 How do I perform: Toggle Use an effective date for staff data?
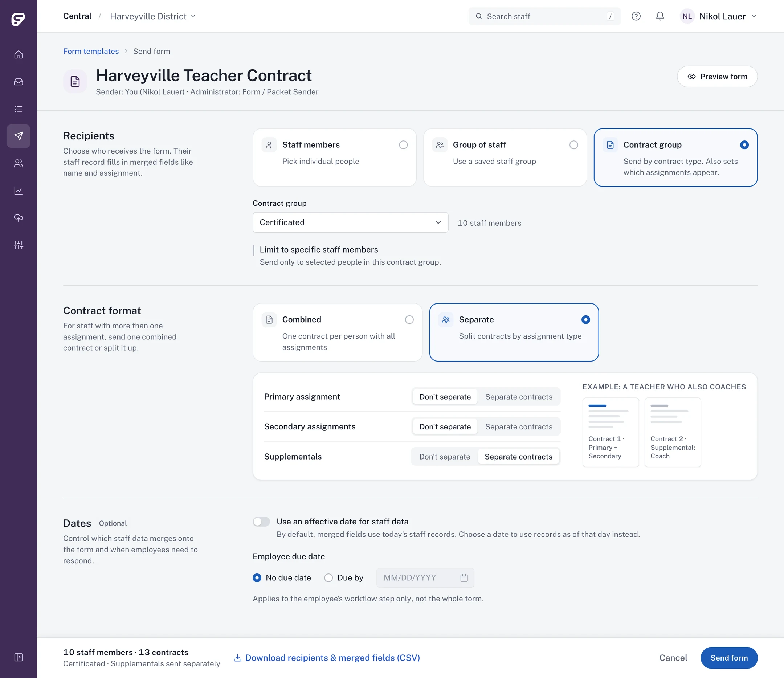261,522
